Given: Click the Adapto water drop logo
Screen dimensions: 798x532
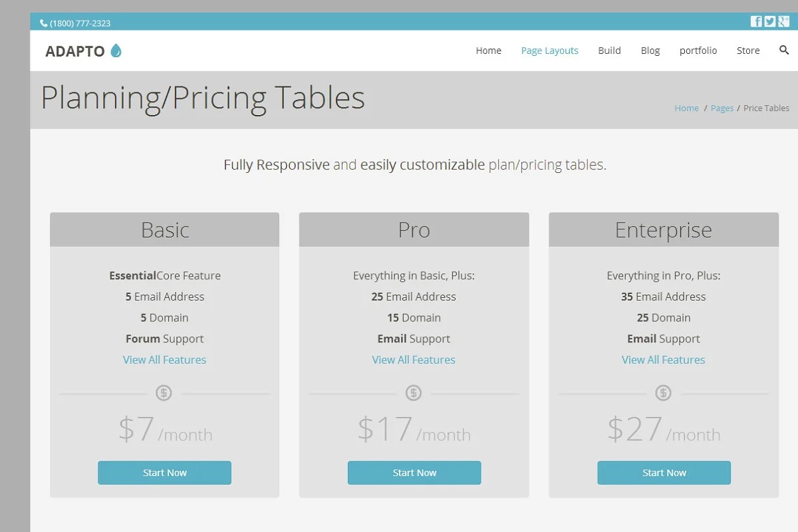Looking at the screenshot, I should click(x=116, y=51).
